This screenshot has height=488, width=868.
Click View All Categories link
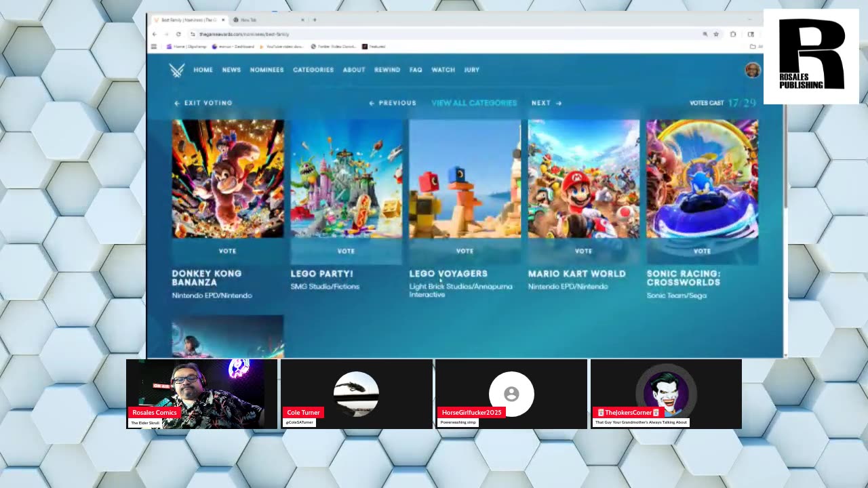pos(474,103)
